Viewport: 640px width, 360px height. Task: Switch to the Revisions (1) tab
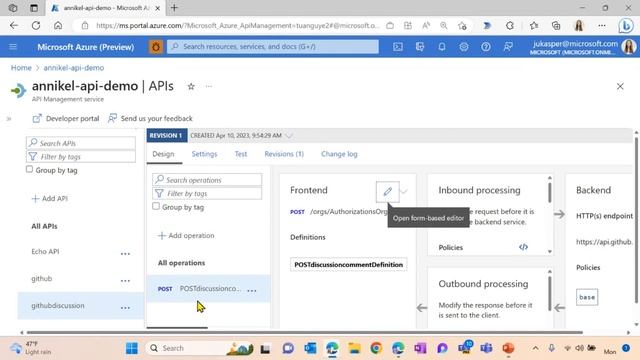pos(284,154)
